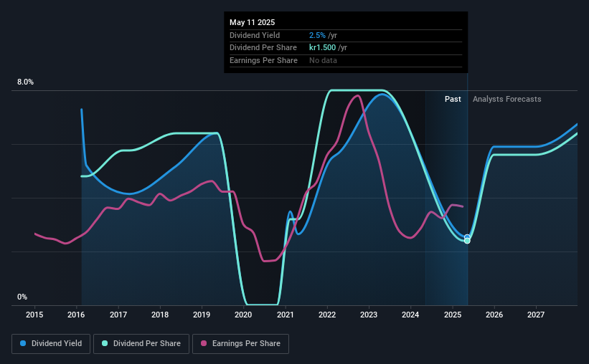Click the Analysts Forecasts label

click(506, 99)
